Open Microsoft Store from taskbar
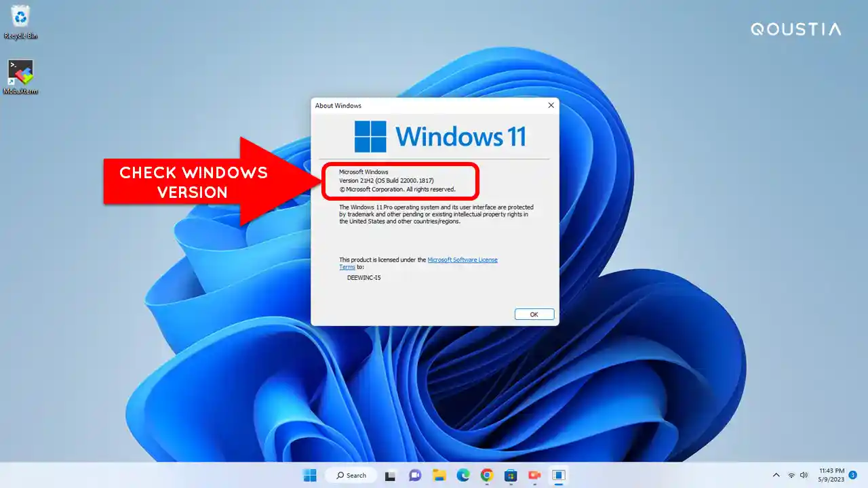 coord(511,475)
